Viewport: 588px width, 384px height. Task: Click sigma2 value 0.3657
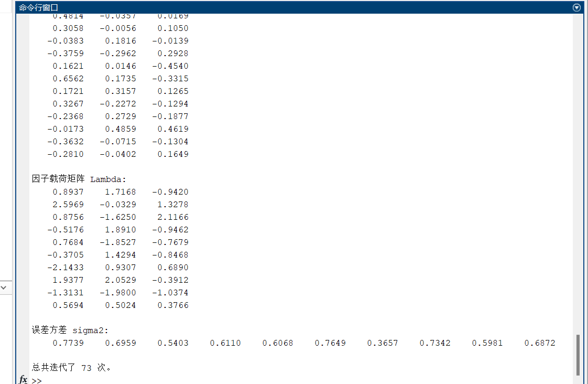[x=383, y=343]
